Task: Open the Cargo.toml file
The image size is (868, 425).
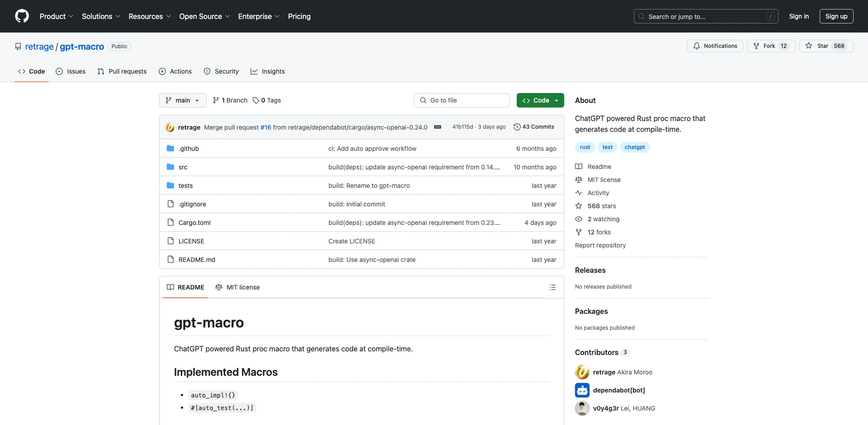Action: coord(194,223)
